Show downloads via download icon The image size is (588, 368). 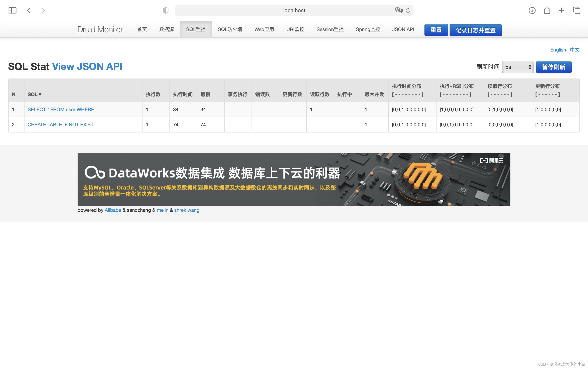point(532,10)
